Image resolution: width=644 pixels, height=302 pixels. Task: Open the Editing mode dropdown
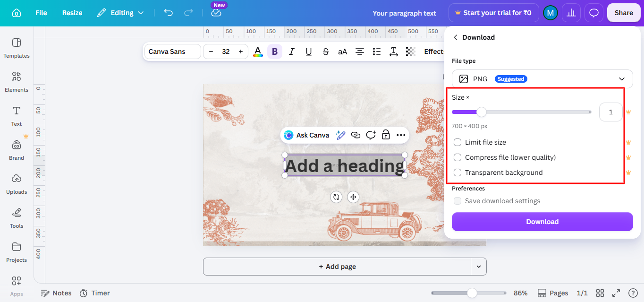(x=120, y=13)
